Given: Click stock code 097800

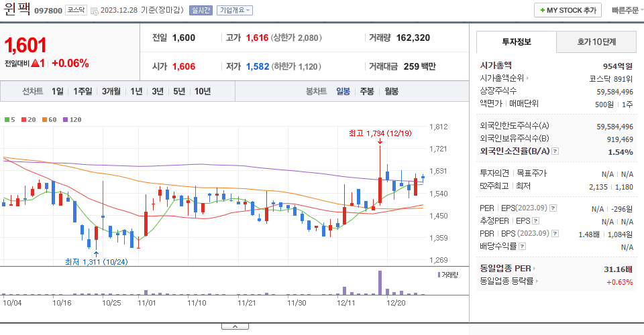Looking at the screenshot, I should (x=48, y=11).
